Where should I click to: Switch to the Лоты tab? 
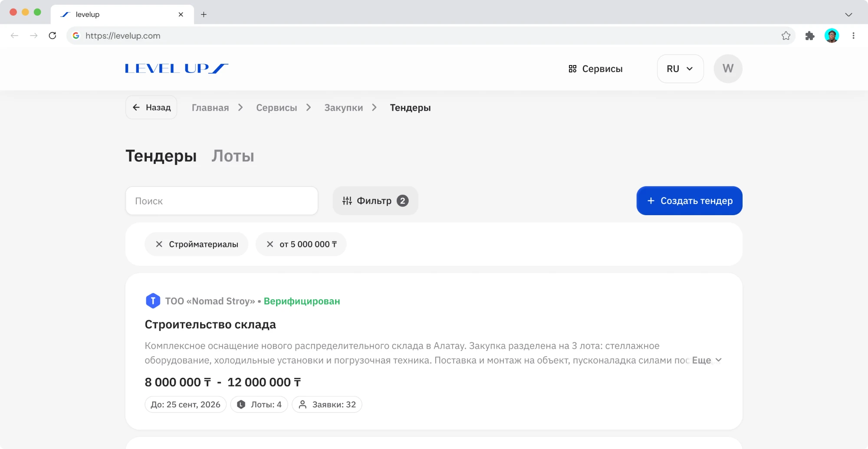click(x=233, y=156)
